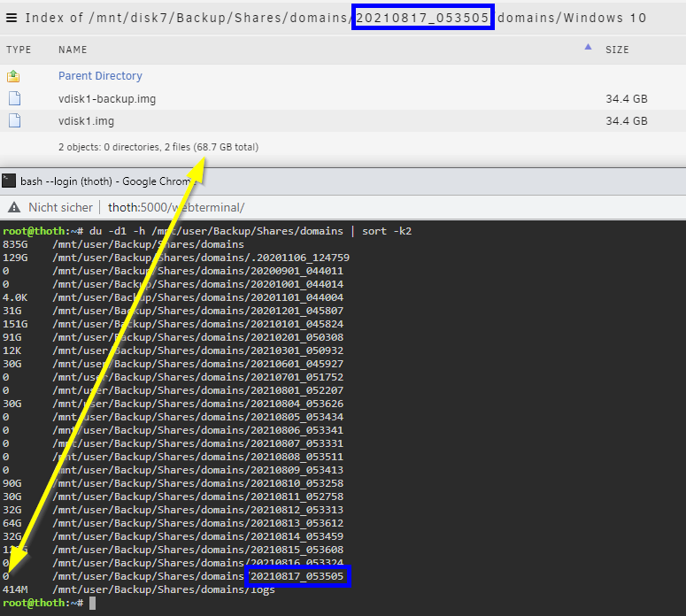Click the terminal line for 20210804_053626
Screen dimensions: 686x616
pos(173,404)
